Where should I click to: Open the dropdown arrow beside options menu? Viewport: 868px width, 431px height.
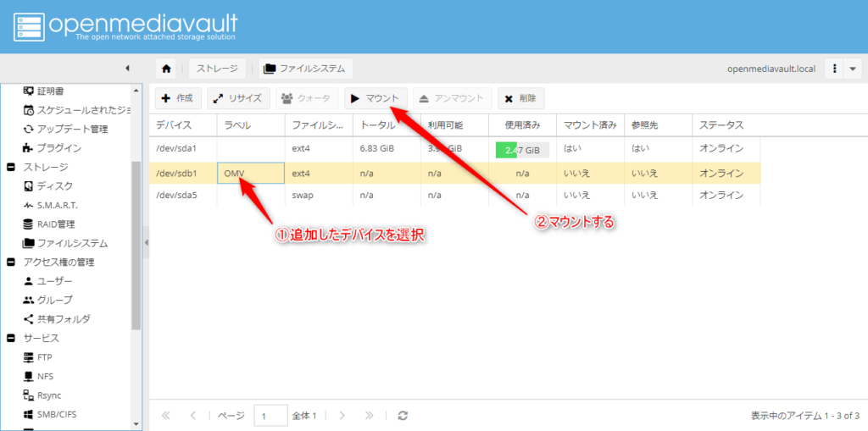click(854, 69)
